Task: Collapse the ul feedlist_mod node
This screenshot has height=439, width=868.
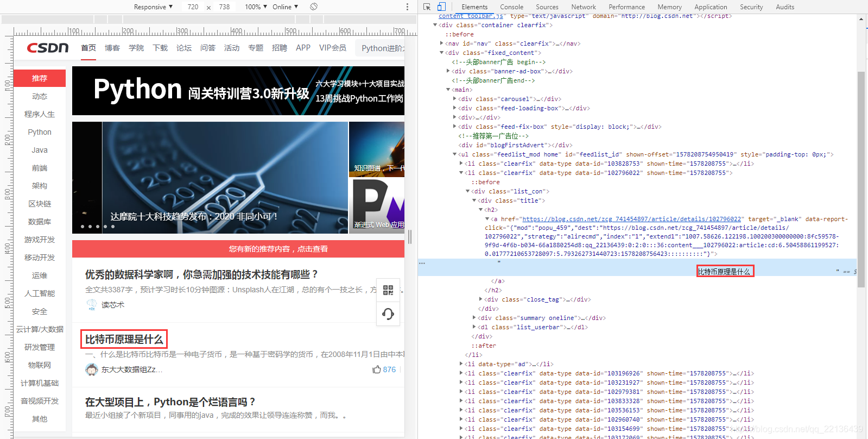Action: [x=454, y=154]
